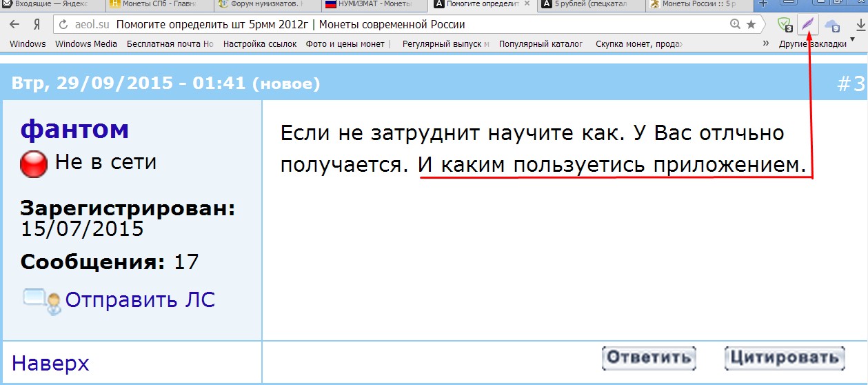
Task: Open the green shield extension
Action: (x=784, y=26)
